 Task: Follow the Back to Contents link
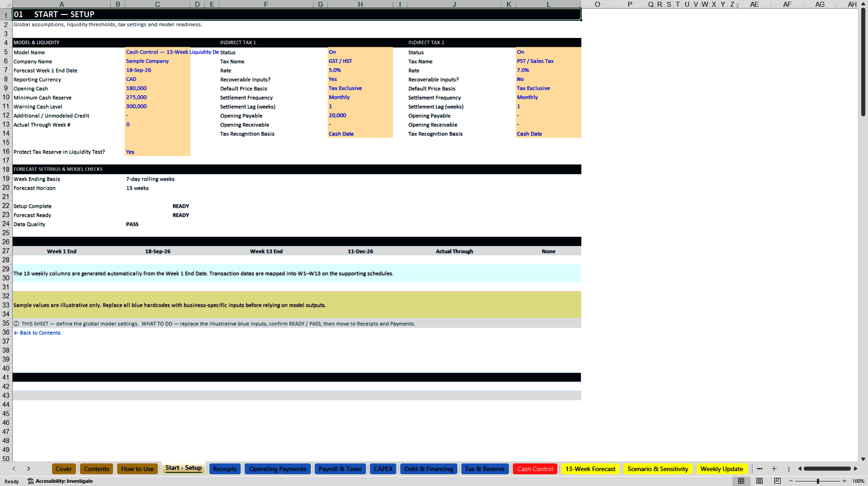click(x=37, y=333)
